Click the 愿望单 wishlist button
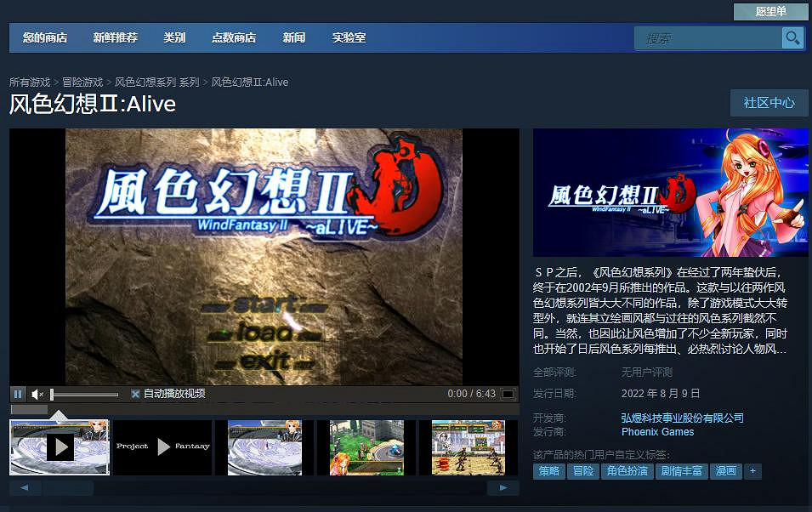The image size is (812, 512). coord(770,12)
